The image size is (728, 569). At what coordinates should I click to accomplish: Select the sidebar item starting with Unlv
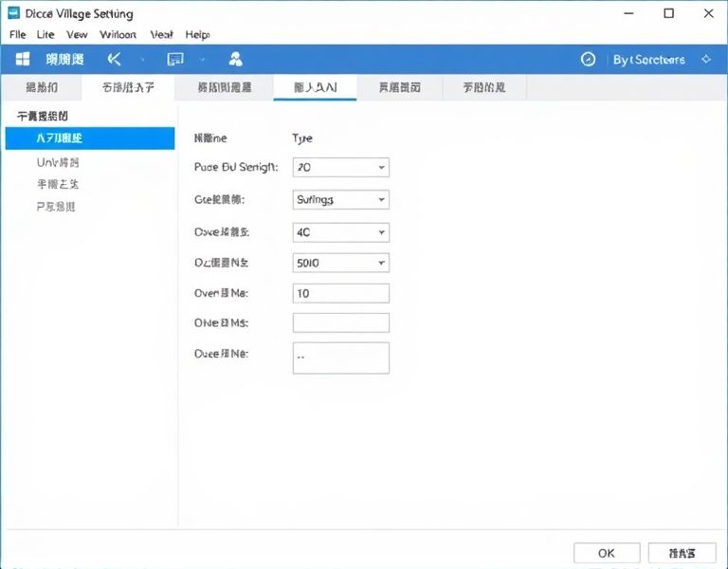(x=58, y=162)
